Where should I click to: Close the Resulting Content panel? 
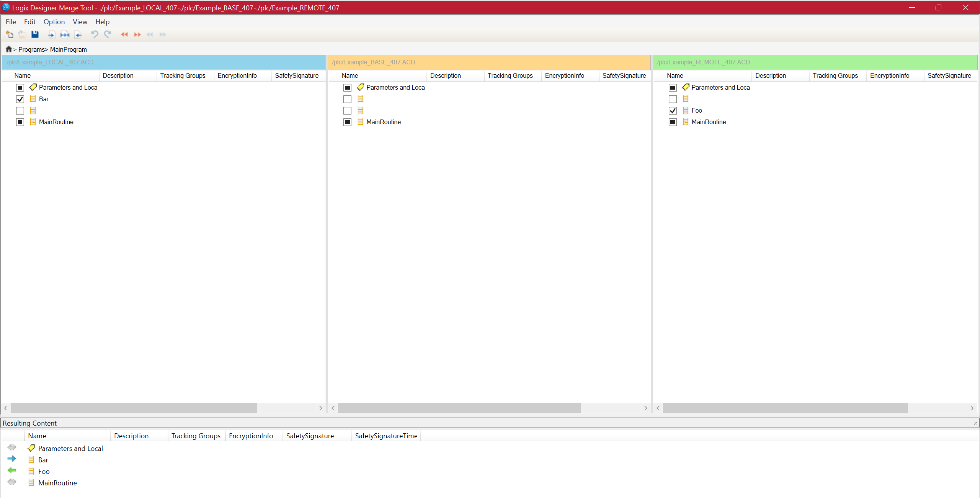click(975, 423)
